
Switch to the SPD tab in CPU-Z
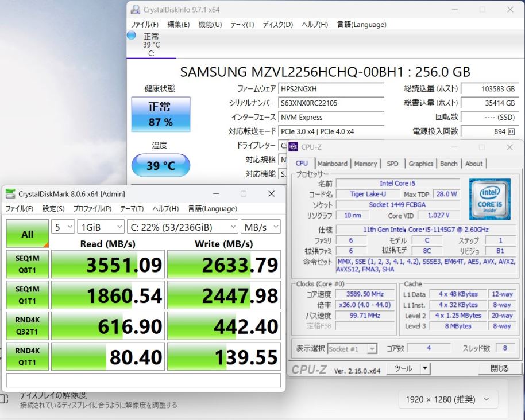[x=392, y=164]
